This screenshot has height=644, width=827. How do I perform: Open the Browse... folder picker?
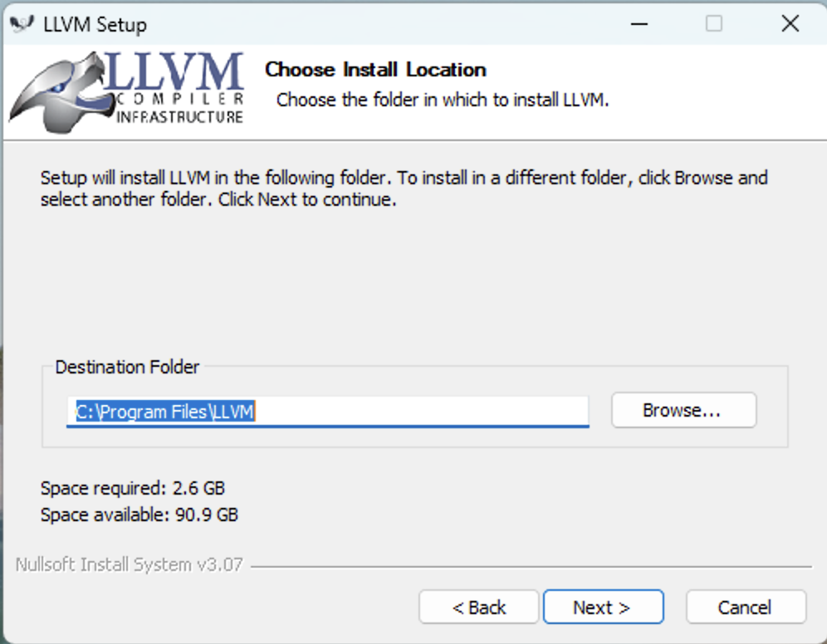683,410
